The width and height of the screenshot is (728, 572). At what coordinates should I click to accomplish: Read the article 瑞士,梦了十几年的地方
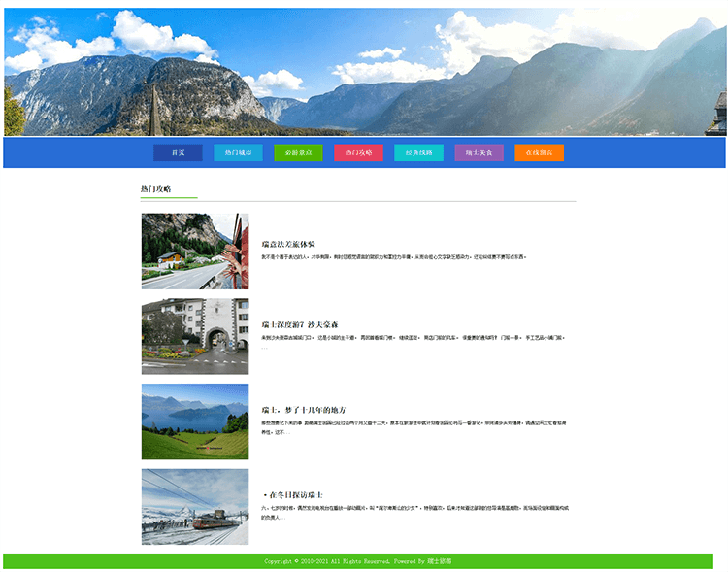click(x=304, y=410)
